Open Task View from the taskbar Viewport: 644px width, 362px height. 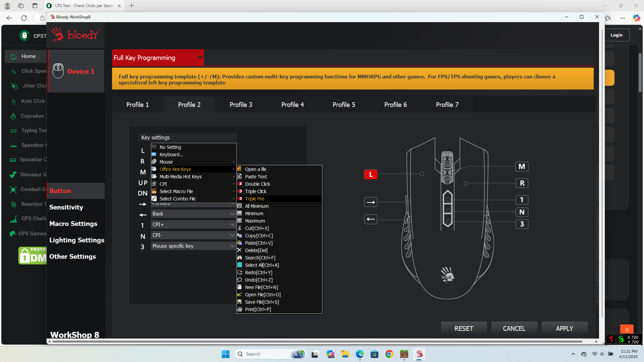pos(315,354)
